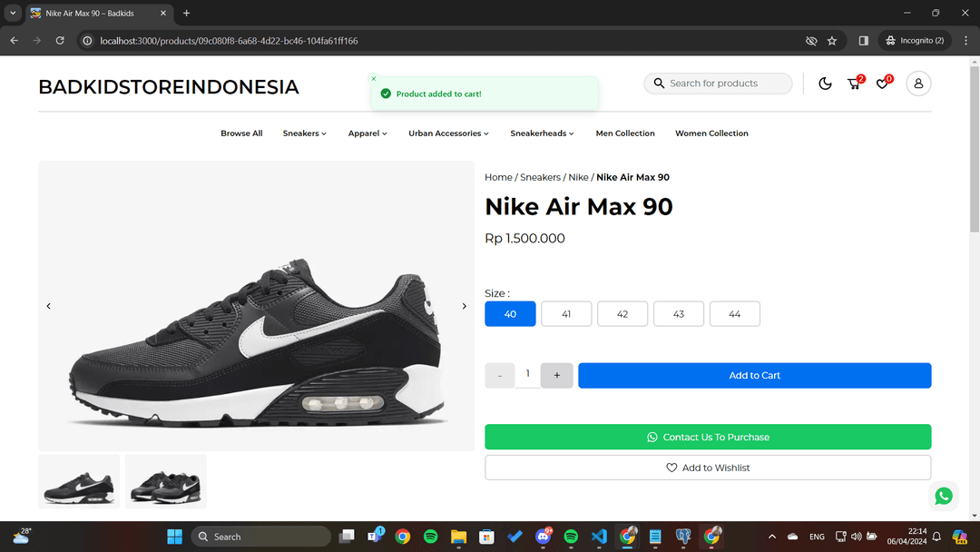Show hidden system tray icons
The height and width of the screenshot is (552, 980).
(x=772, y=537)
